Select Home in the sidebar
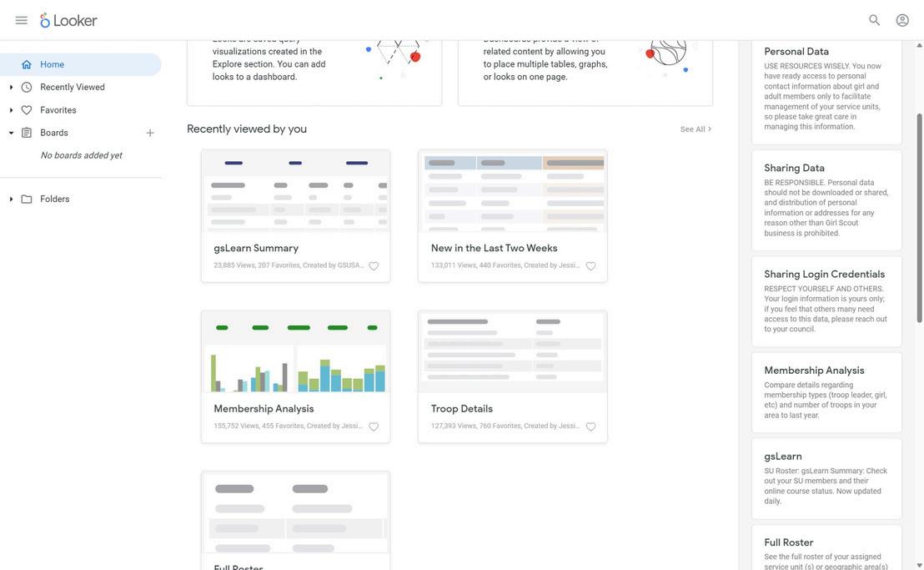924x570 pixels. [80, 64]
